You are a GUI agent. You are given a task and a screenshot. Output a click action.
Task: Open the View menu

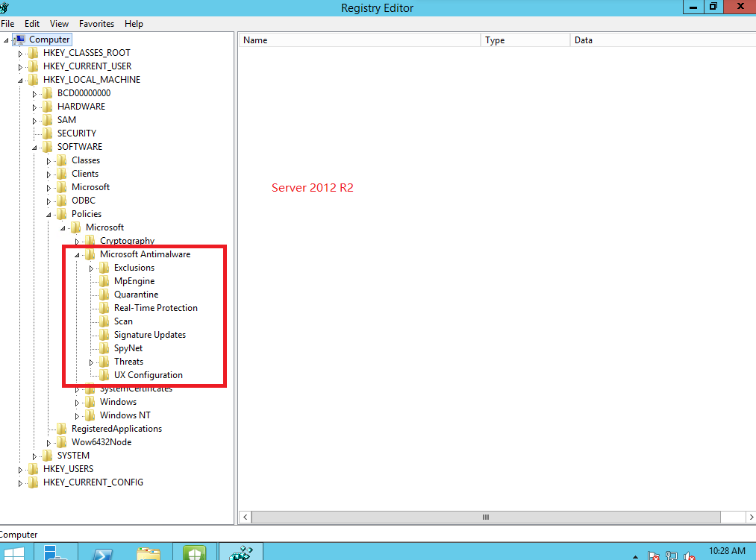click(x=59, y=24)
